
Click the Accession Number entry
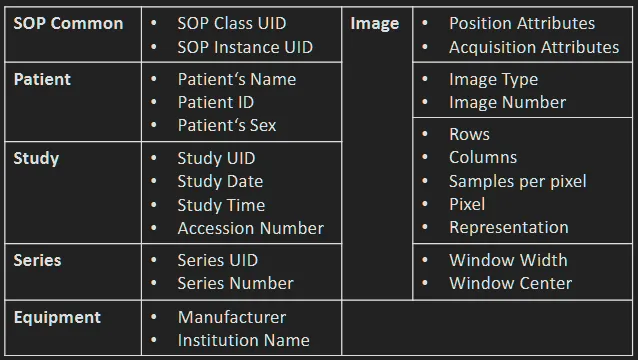click(x=251, y=228)
